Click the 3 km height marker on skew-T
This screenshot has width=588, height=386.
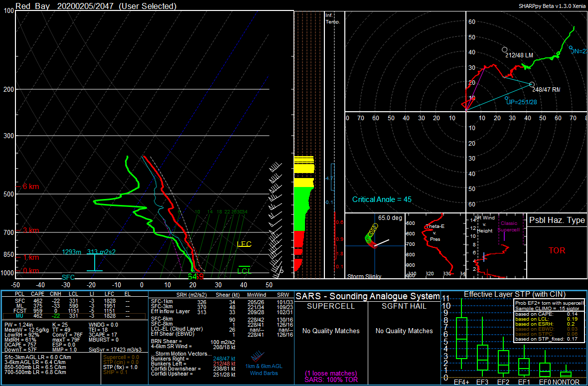(x=27, y=230)
